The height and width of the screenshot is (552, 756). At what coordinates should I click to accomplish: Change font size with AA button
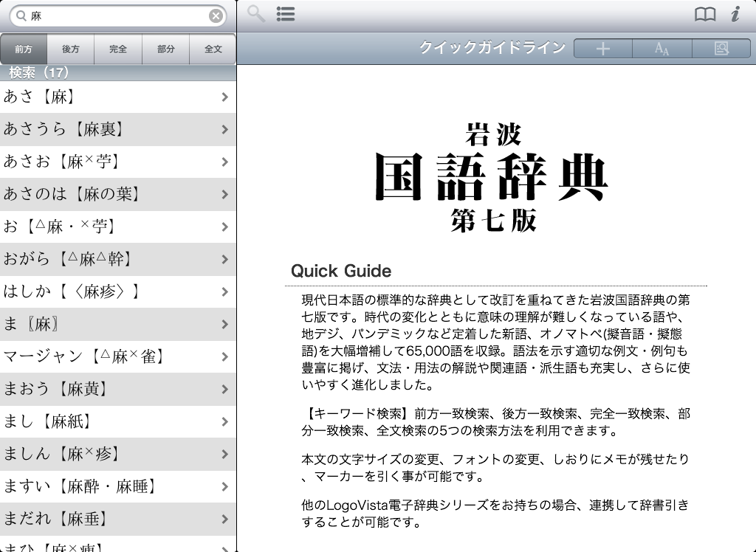(x=662, y=49)
